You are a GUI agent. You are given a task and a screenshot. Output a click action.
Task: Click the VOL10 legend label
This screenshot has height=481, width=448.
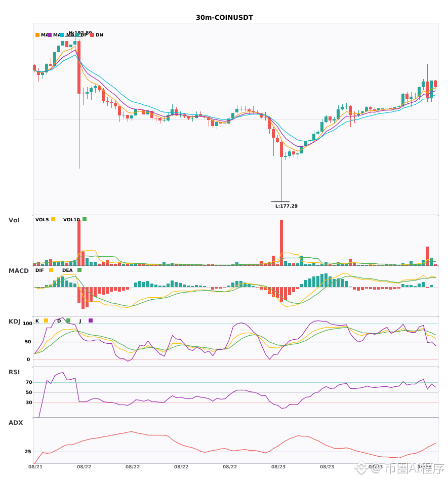pos(71,220)
